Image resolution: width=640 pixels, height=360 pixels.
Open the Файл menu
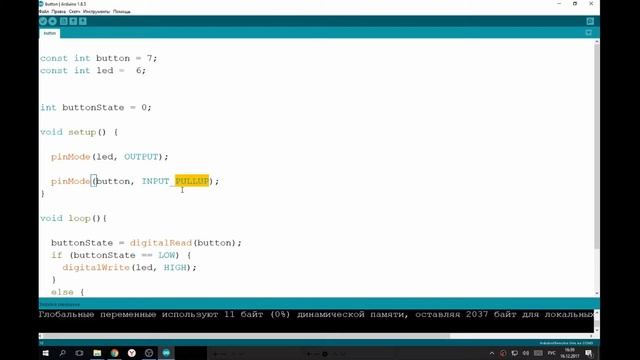[x=44, y=12]
